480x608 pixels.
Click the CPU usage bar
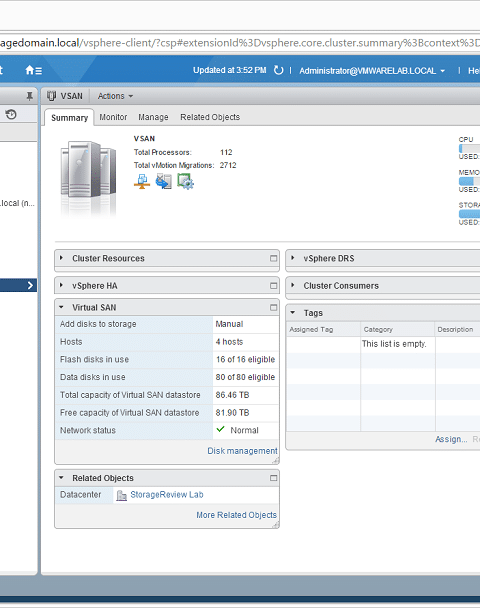[469, 149]
